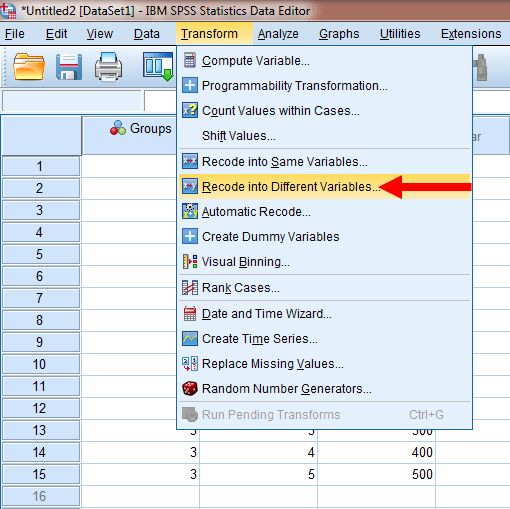Click the Groups cell in row 15
This screenshot has width=510, height=509.
coord(141,474)
